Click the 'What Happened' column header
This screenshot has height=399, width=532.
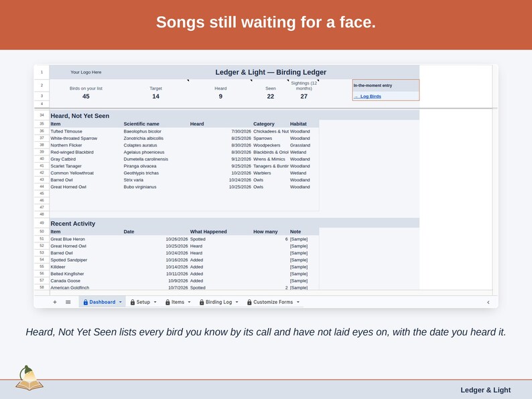coord(208,232)
